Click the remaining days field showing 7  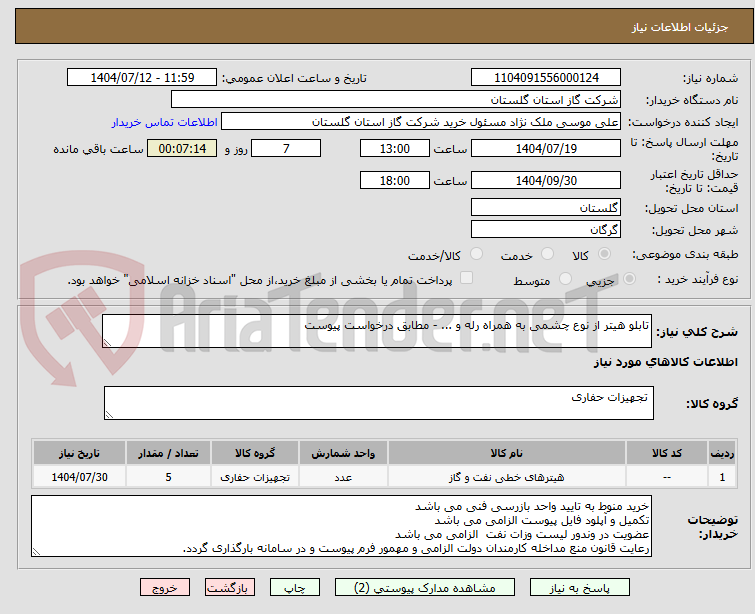pyautogui.click(x=286, y=148)
